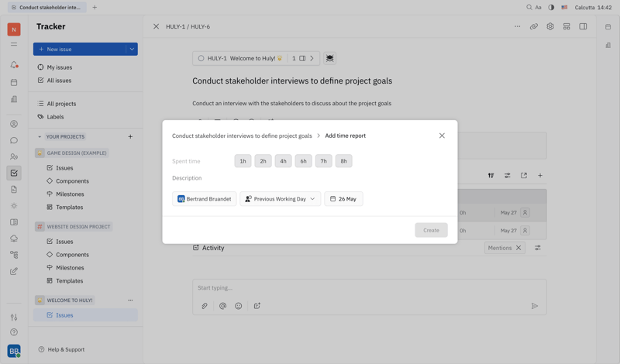Click the Bertrand Bruandet assignee button

[x=205, y=199]
